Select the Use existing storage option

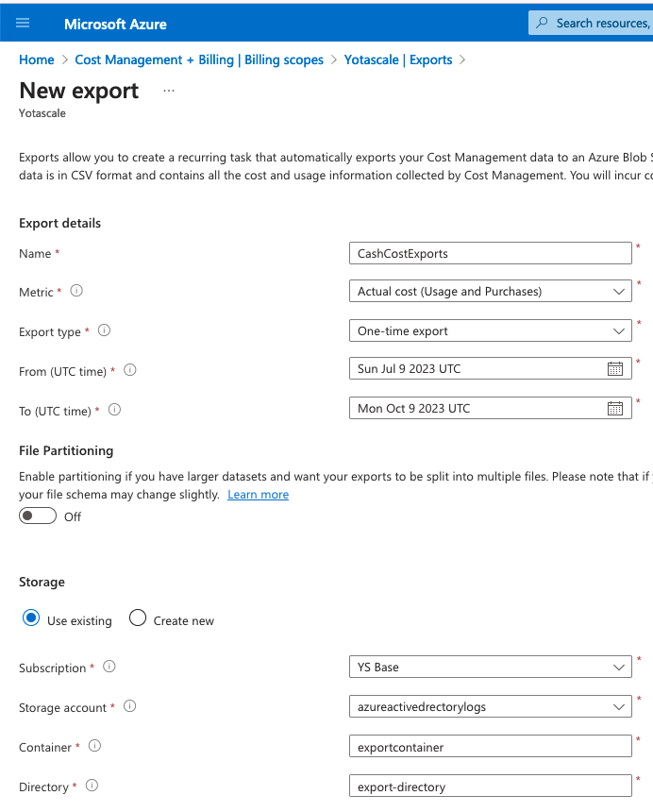pyautogui.click(x=31, y=619)
